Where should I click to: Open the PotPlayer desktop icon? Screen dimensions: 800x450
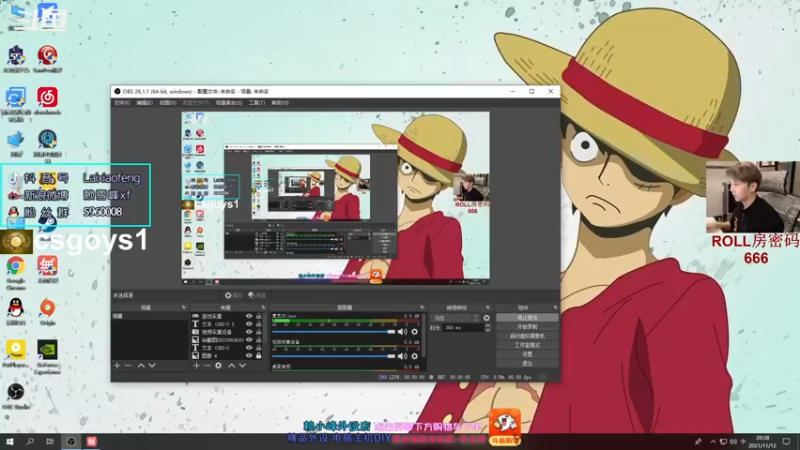pos(16,354)
